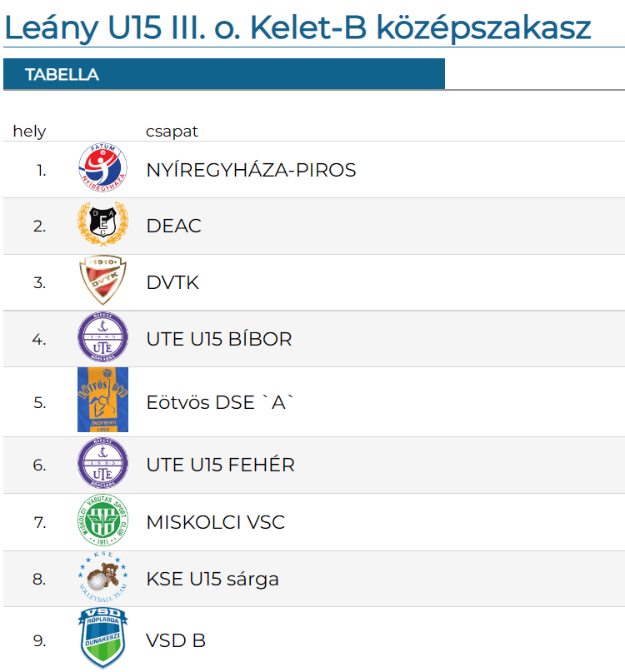
Task: Open KSE U15 sárga team link
Action: point(212,579)
